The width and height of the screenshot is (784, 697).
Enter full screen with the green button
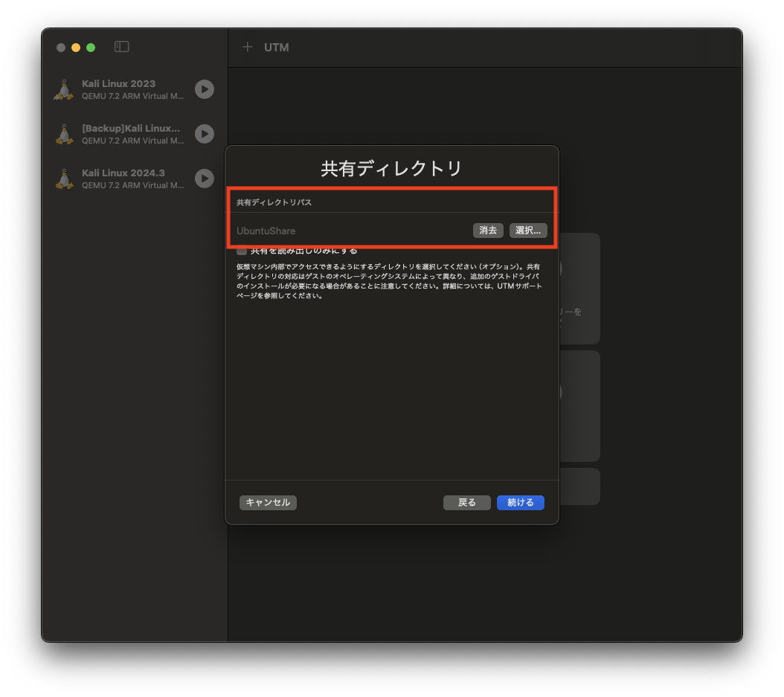pos(90,46)
